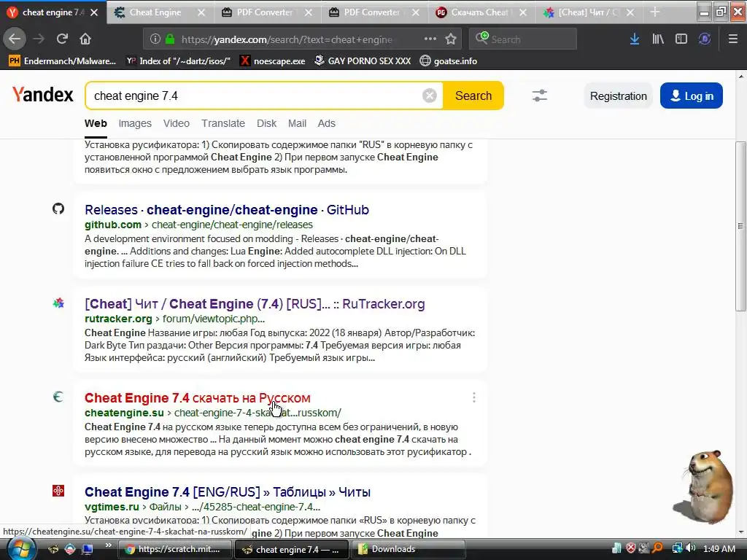747x560 pixels.
Task: Click the cheatengine.su green URL
Action: point(124,413)
